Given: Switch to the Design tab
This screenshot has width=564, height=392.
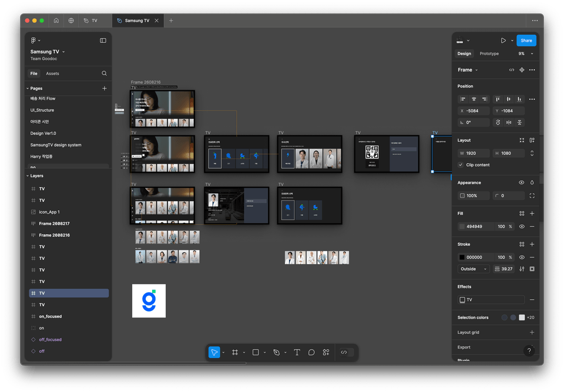Looking at the screenshot, I should click(x=464, y=53).
